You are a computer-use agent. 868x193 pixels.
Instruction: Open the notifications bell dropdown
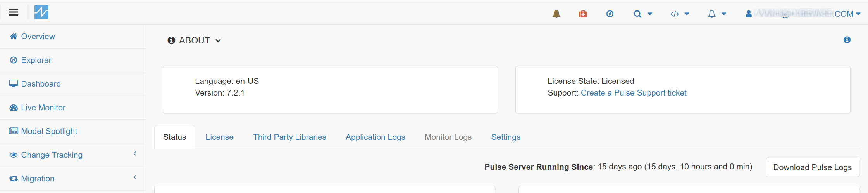coord(716,14)
